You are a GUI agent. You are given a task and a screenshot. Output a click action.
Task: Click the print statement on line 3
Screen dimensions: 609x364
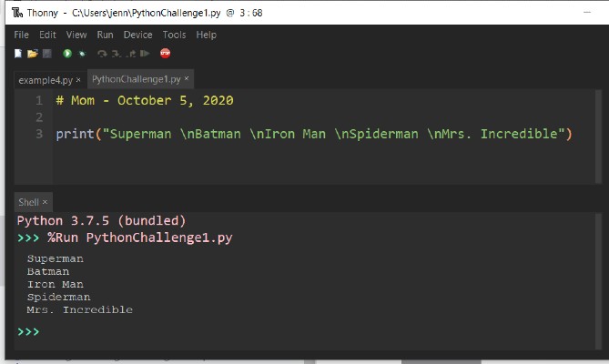[x=314, y=135]
